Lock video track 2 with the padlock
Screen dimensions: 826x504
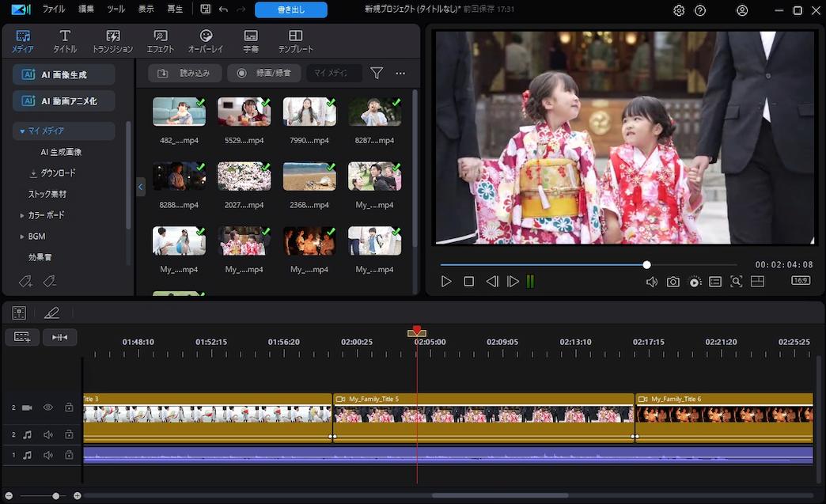click(x=70, y=407)
